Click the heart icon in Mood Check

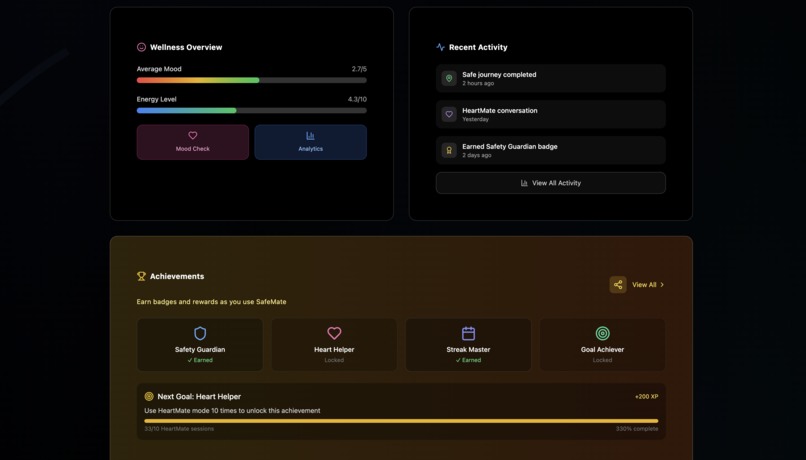(193, 136)
